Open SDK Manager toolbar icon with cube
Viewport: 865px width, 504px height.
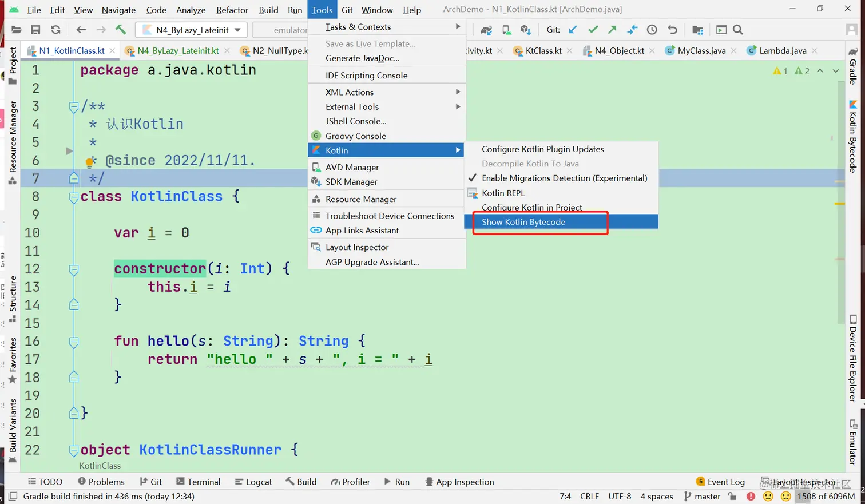[526, 30]
